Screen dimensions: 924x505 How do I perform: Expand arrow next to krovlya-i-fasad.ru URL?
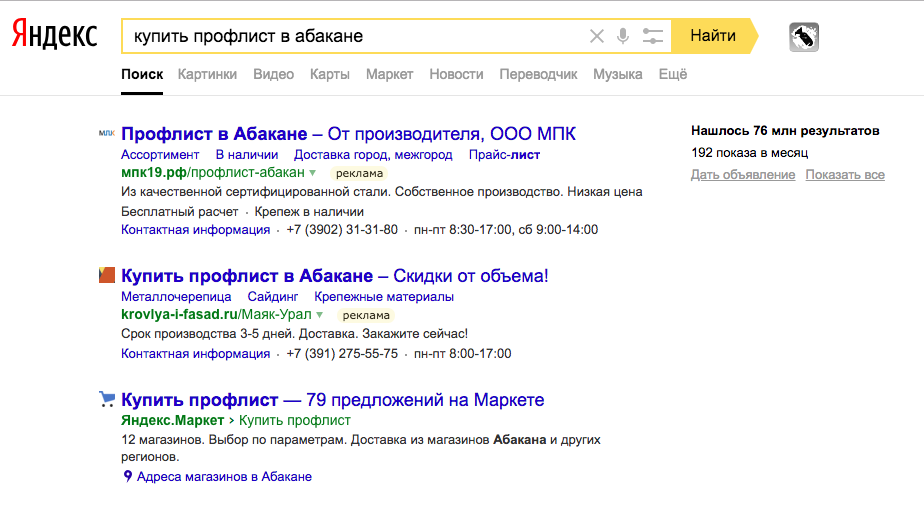[319, 315]
